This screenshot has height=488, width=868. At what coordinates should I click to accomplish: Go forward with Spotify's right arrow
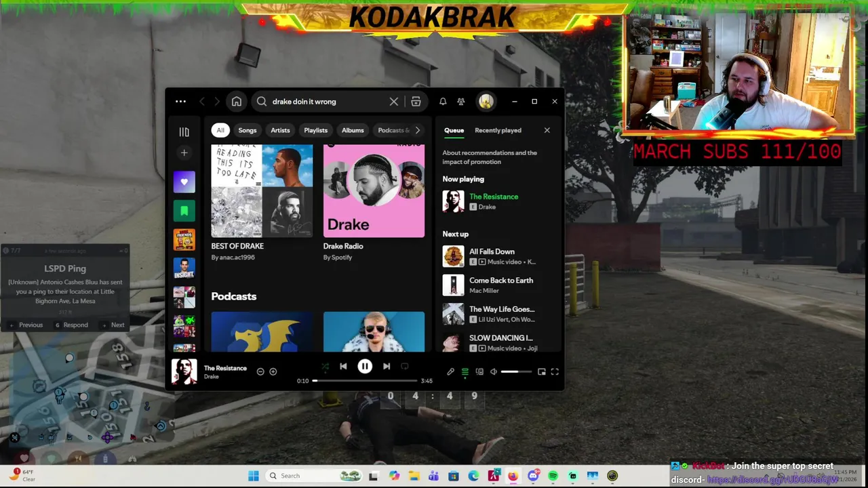(217, 102)
